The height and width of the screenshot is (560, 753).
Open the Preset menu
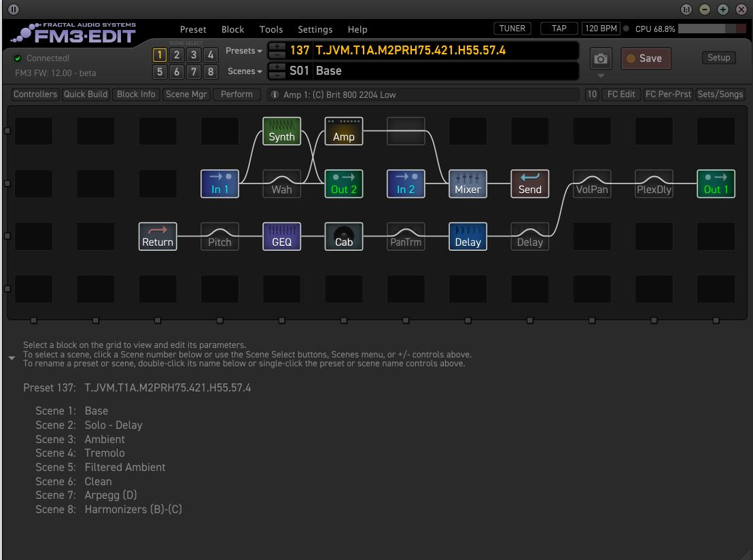[x=193, y=29]
